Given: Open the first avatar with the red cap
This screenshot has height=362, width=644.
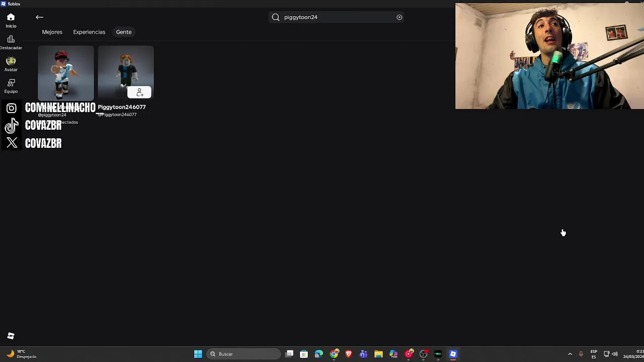Looking at the screenshot, I should tap(66, 73).
